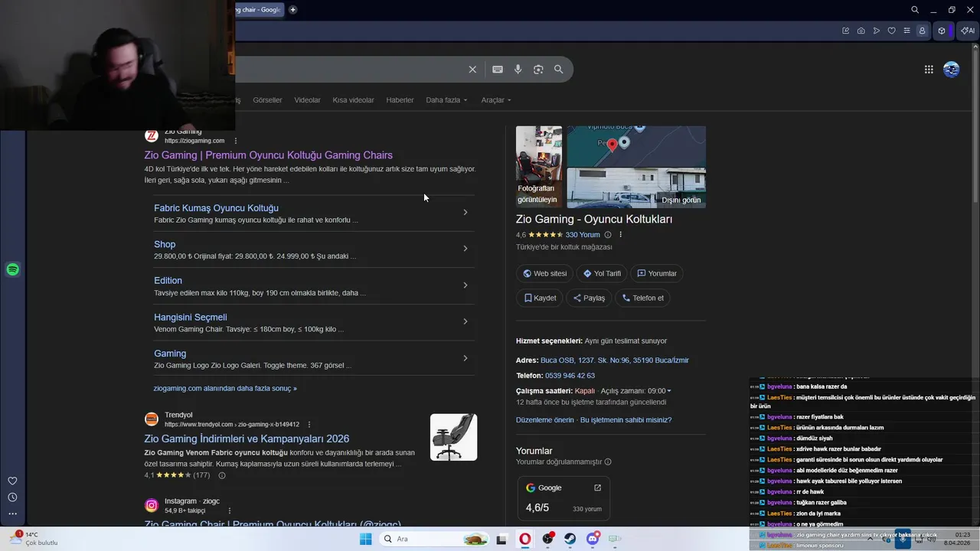Viewport: 980px width, 551px height.
Task: Open Opera extensions cube icon
Action: pyautogui.click(x=942, y=31)
